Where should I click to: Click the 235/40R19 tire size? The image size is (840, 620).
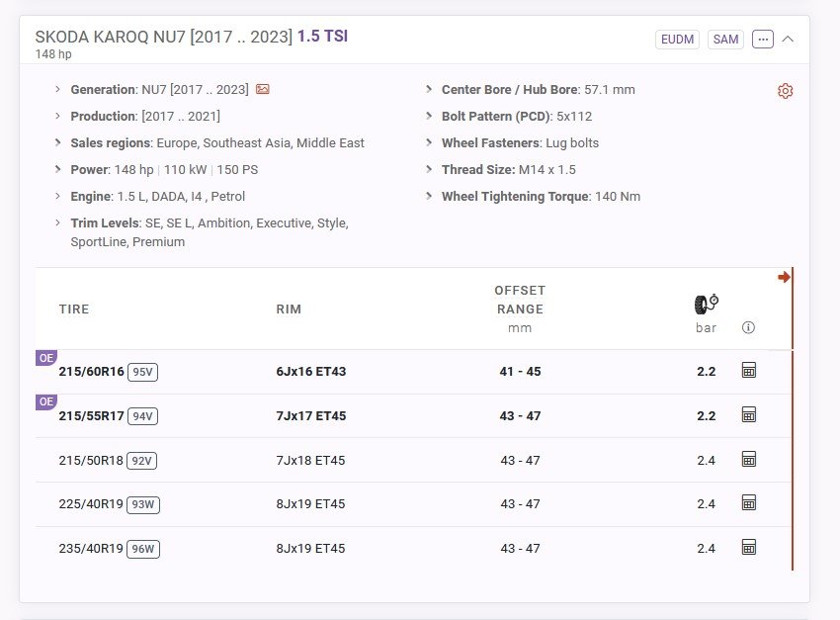pyautogui.click(x=91, y=549)
